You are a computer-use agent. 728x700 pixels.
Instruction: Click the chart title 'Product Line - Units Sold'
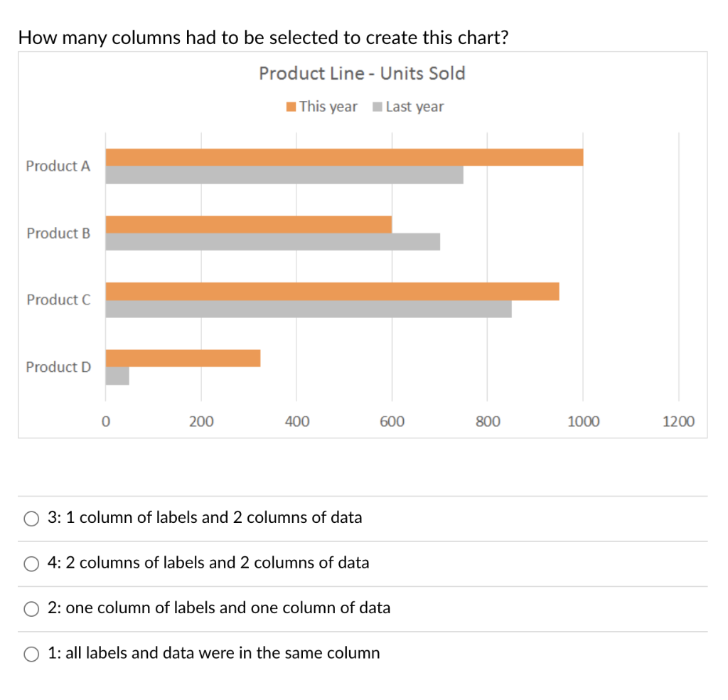tap(363, 73)
